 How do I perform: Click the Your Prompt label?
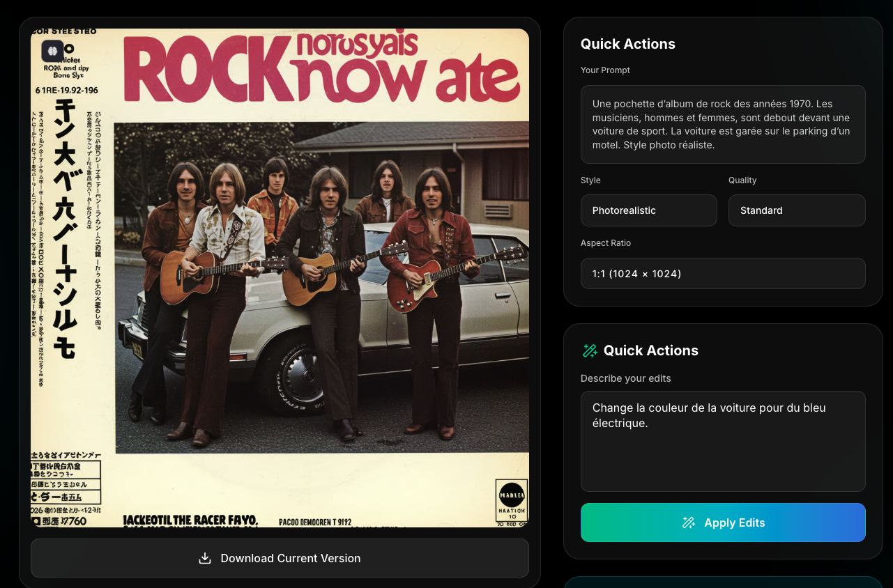605,70
